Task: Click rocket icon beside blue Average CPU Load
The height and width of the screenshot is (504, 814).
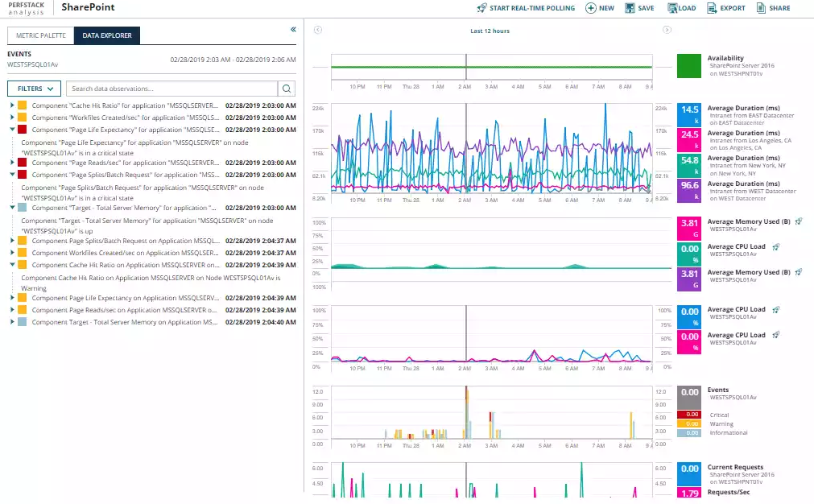Action: [775, 310]
